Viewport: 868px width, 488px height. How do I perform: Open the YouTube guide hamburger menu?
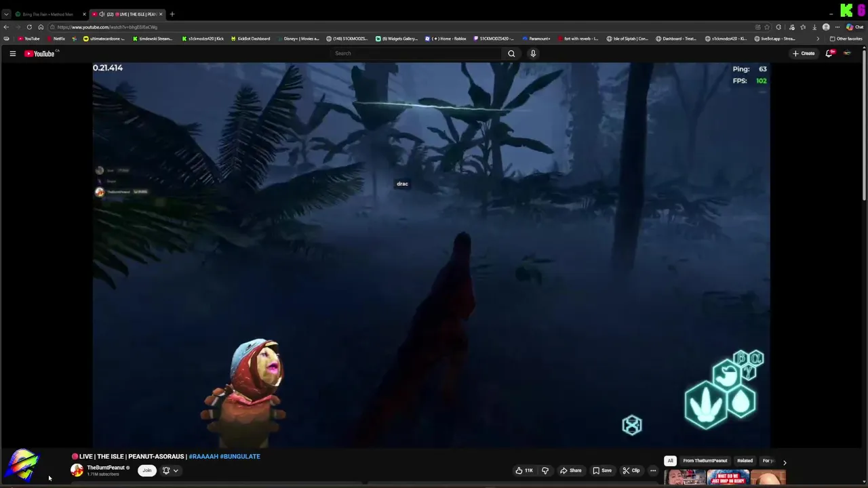(12, 54)
